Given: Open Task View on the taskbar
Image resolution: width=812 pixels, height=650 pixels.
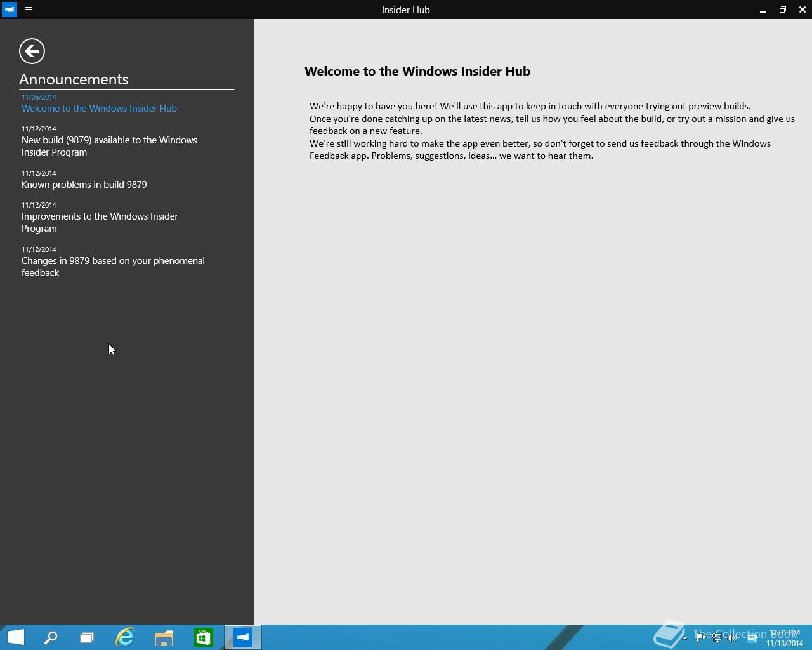Looking at the screenshot, I should [x=87, y=637].
